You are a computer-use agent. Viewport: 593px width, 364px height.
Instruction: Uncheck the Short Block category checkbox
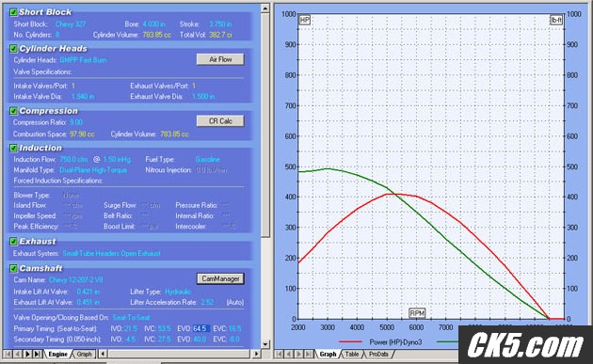pos(13,12)
